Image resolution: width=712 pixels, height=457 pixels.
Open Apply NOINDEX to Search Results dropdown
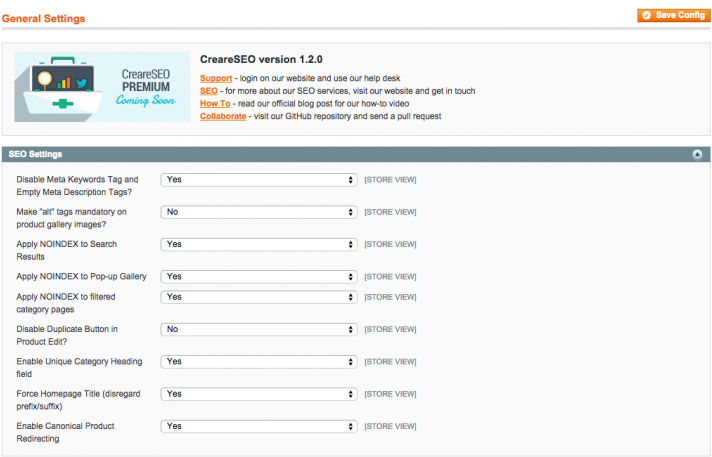coord(259,244)
